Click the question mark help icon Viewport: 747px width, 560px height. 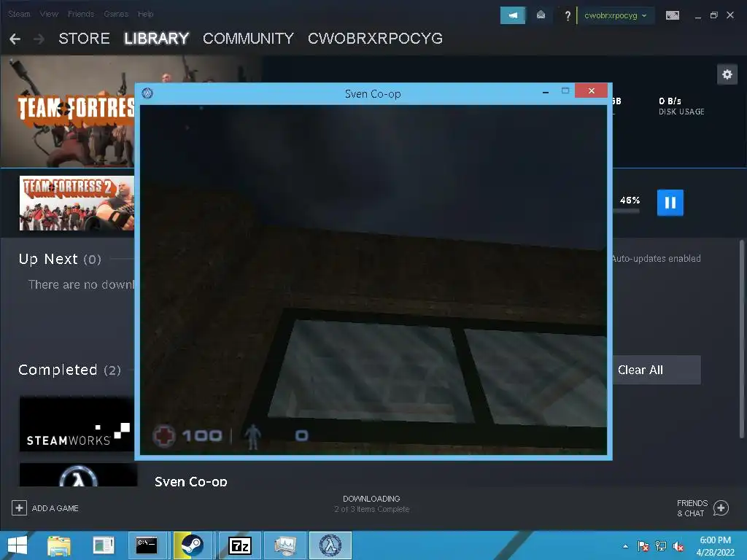(568, 16)
